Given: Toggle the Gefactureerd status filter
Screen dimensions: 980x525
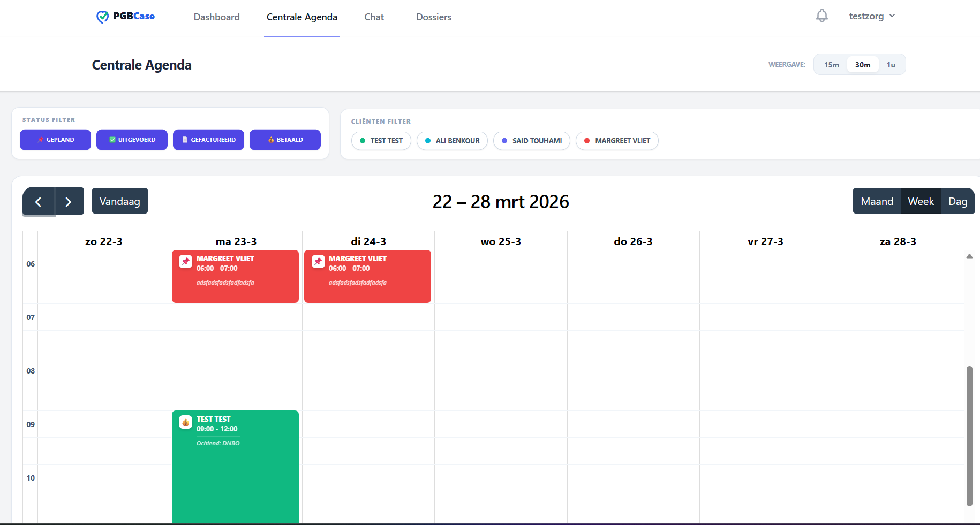Looking at the screenshot, I should [208, 140].
